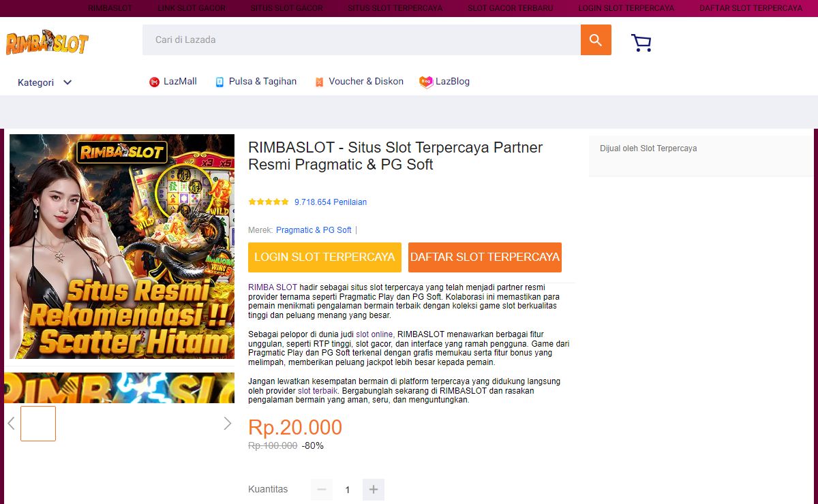The height and width of the screenshot is (504, 818).
Task: Increase quantity with plus button
Action: click(374, 490)
